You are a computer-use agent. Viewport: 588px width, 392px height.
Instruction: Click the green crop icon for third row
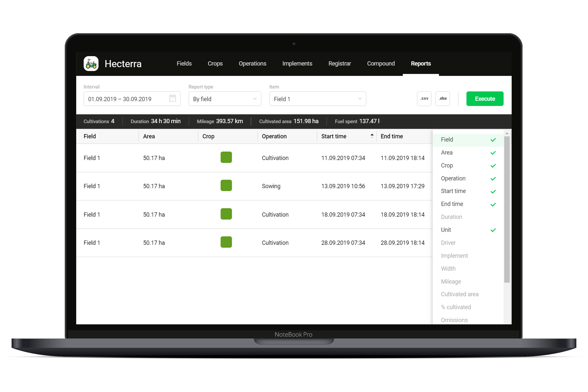(226, 214)
